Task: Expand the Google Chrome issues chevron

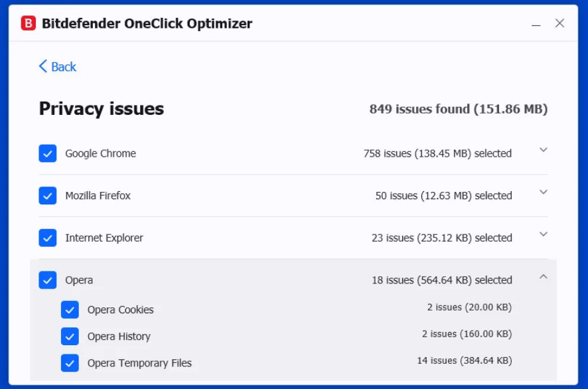Action: [544, 149]
